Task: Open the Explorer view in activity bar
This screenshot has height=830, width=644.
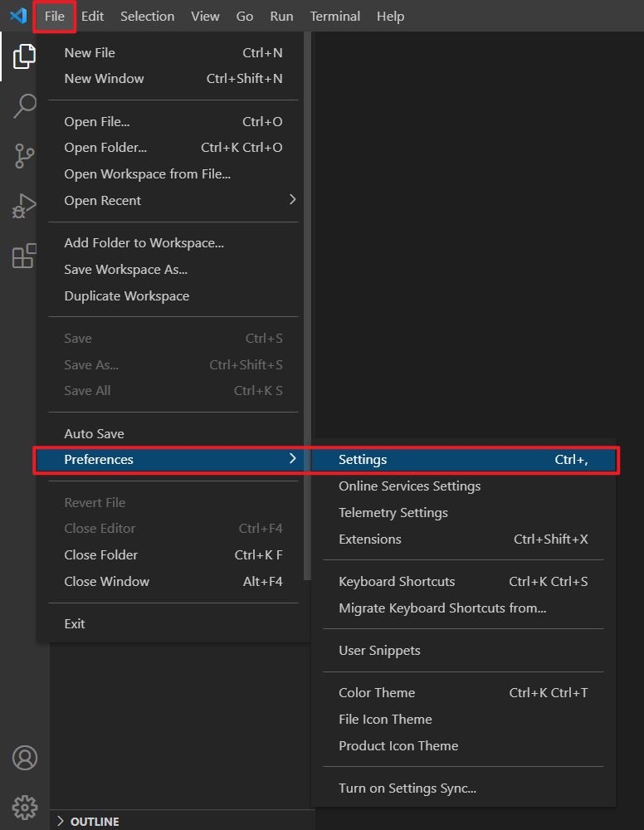Action: (24, 56)
